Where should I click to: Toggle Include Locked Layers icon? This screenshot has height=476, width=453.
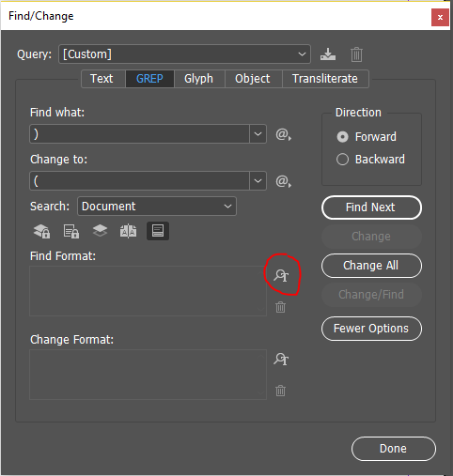41,231
